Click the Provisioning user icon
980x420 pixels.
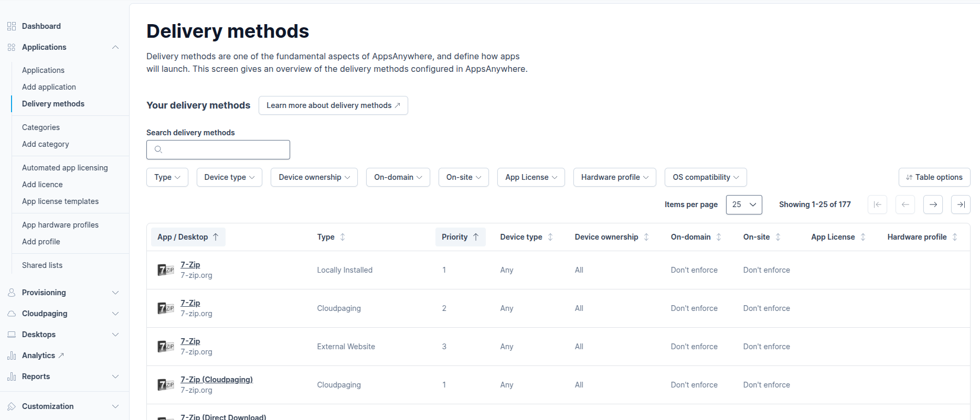12,293
